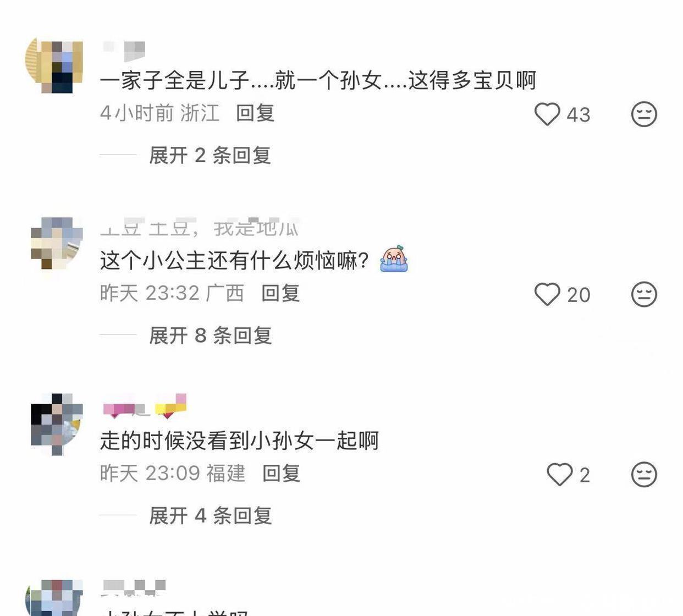The height and width of the screenshot is (616, 683).
Task: Dislike the comment from 广西
Action: (644, 294)
